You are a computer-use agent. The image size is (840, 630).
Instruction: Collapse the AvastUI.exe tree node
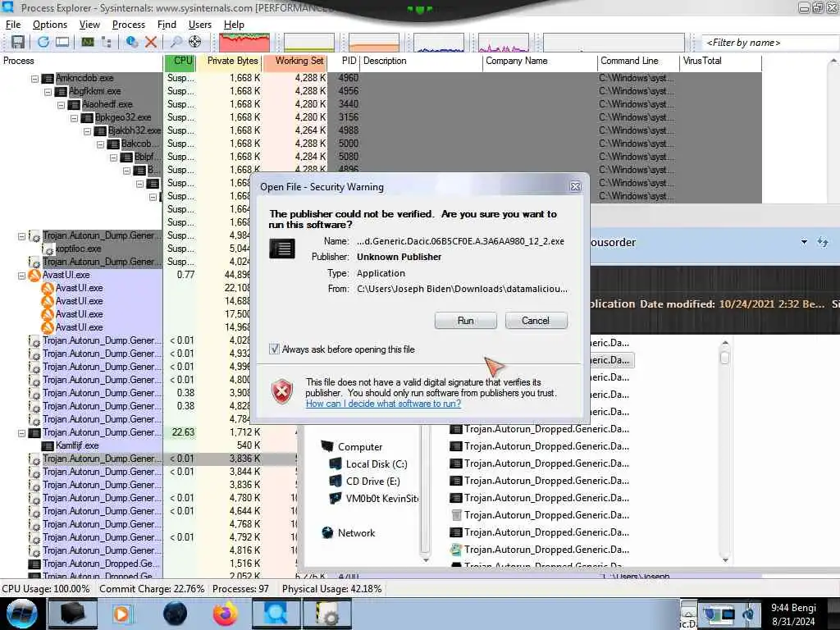coord(21,276)
